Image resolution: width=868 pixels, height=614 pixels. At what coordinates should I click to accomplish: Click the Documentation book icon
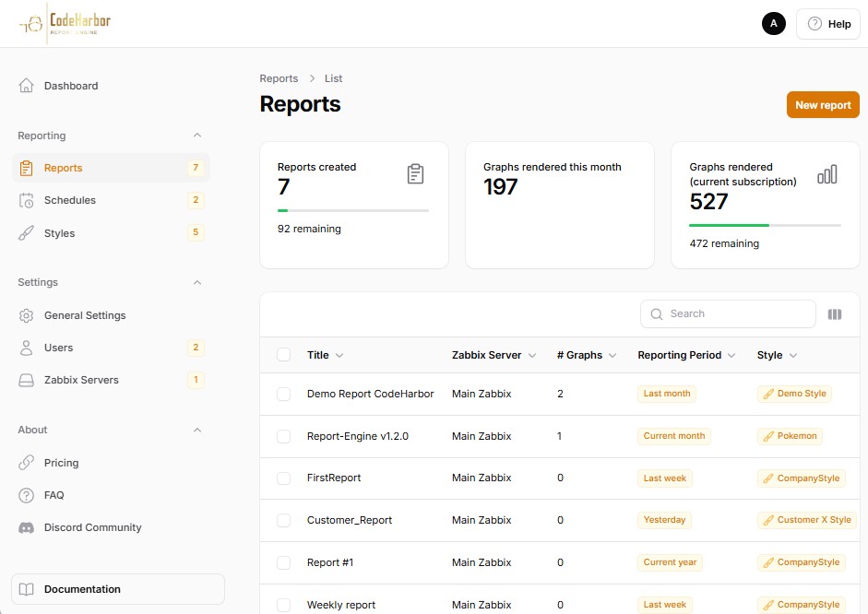26,589
